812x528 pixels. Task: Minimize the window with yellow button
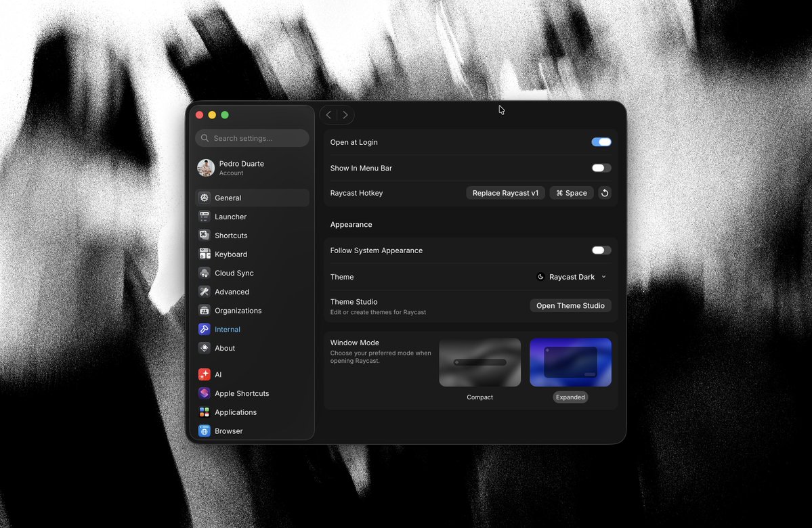coord(212,115)
